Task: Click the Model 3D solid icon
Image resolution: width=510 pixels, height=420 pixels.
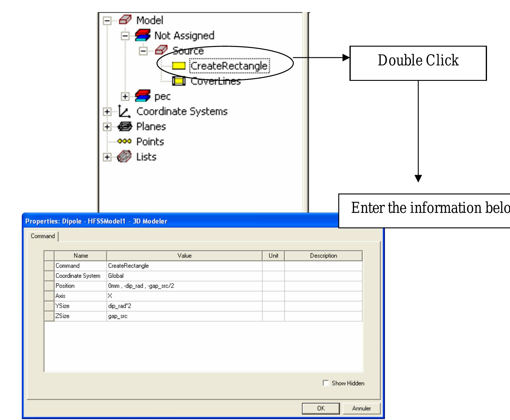Action: point(125,20)
